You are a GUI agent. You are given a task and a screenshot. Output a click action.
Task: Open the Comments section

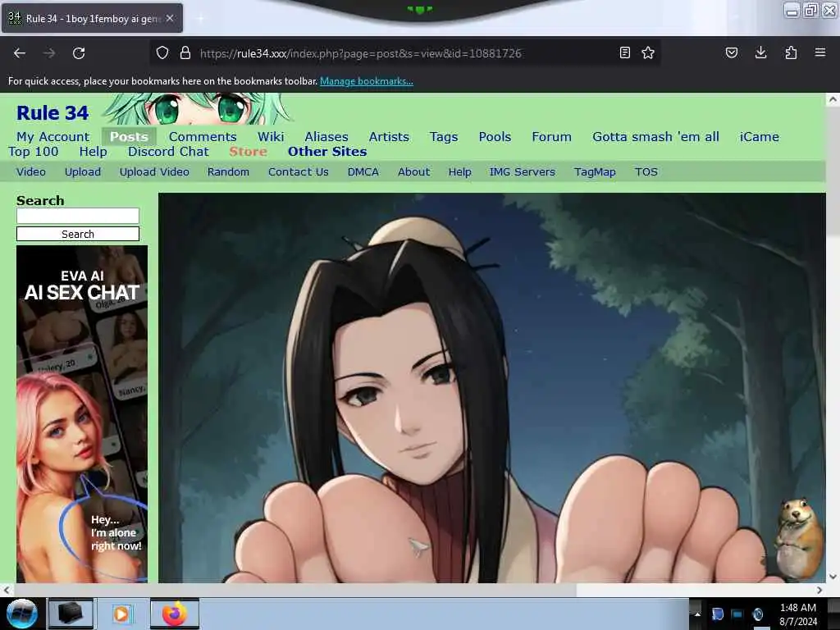click(x=203, y=137)
